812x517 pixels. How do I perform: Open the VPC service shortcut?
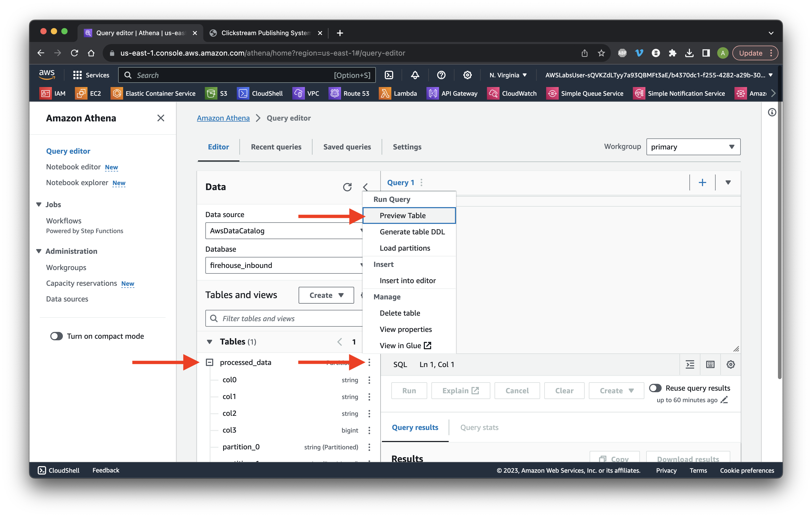click(x=306, y=94)
